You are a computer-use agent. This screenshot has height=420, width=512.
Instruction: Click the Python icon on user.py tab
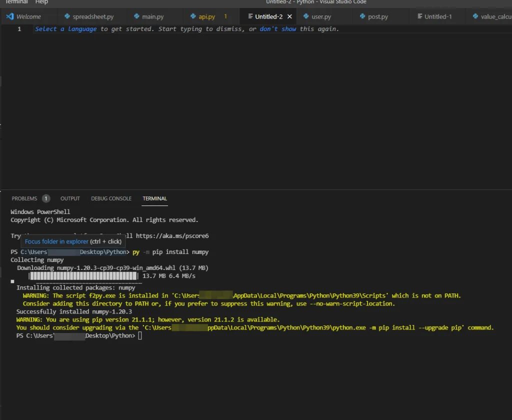306,16
